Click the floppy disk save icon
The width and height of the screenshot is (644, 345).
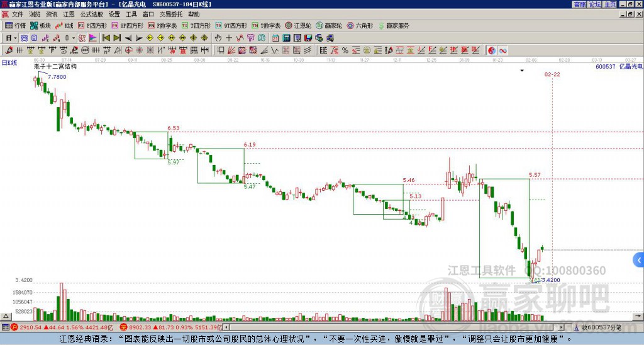pos(308,38)
